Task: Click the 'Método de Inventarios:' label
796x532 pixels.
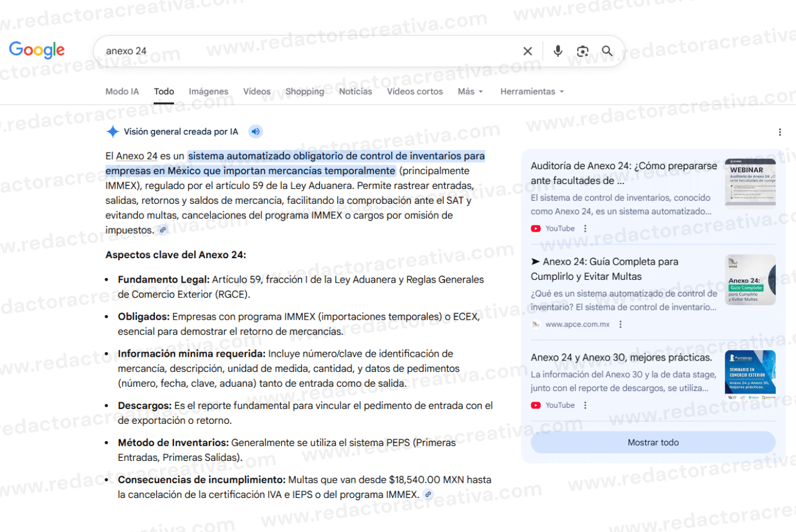Action: point(173,442)
